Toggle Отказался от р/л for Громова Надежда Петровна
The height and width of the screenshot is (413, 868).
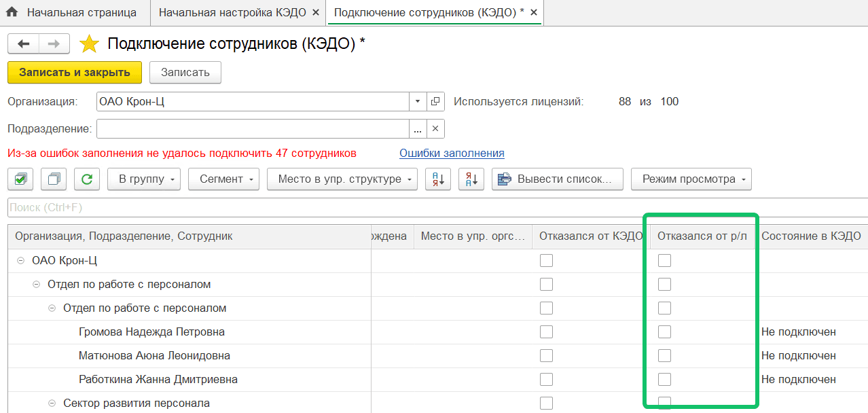click(664, 332)
